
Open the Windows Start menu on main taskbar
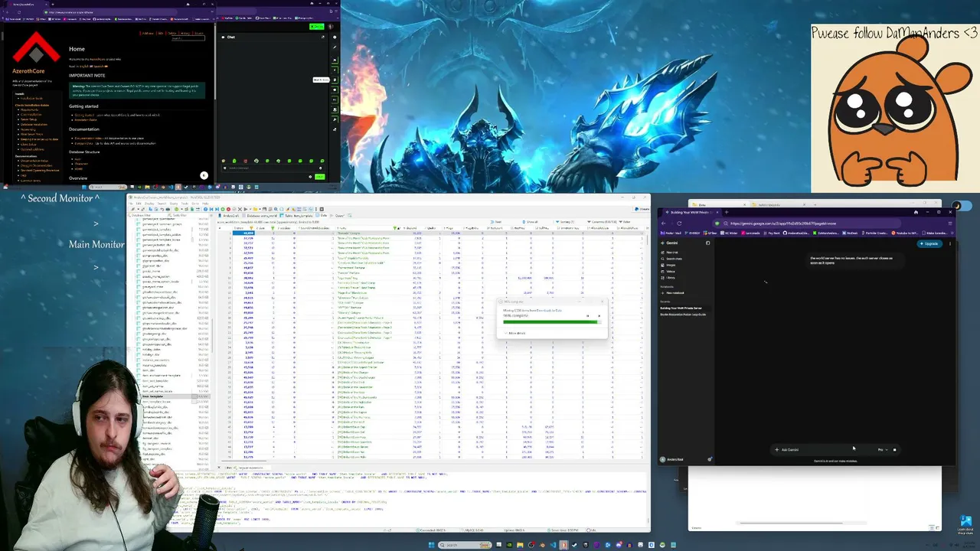(431, 545)
